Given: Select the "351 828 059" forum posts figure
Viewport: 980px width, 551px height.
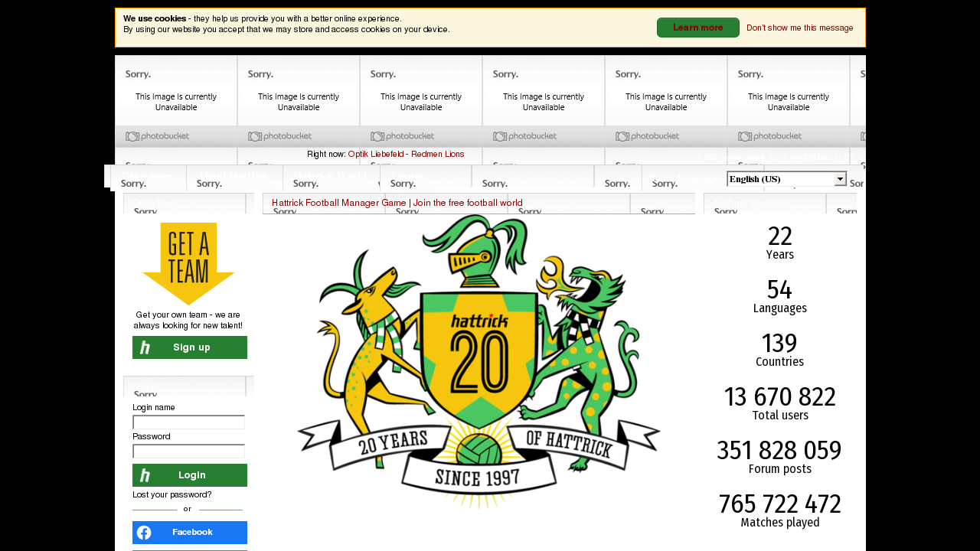Looking at the screenshot, I should coord(779,451).
